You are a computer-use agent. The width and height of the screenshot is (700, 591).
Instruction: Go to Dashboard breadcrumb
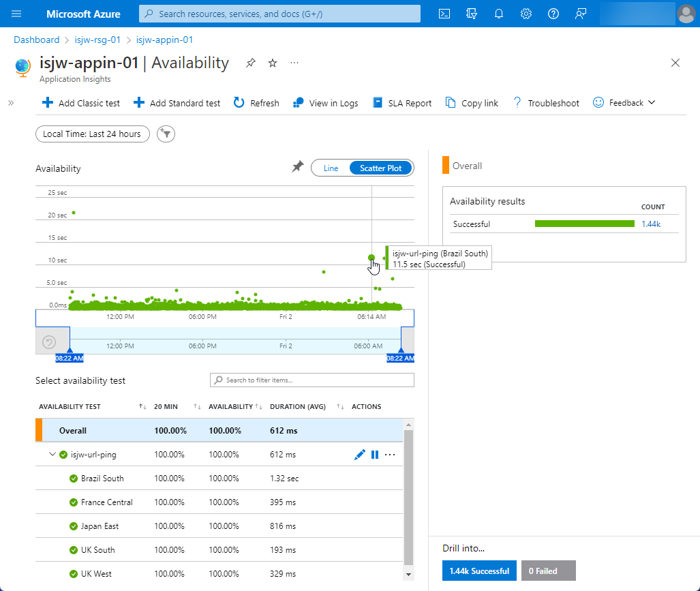tap(37, 40)
